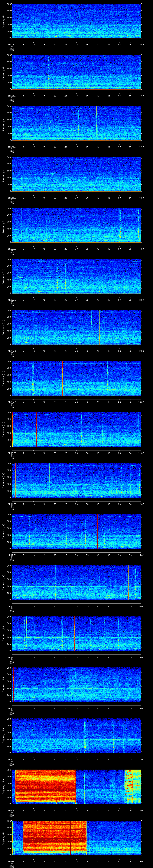Screen dimensions: 153x868
Task: Click the 21:16:00 start time label
Action: click(x=12, y=760)
